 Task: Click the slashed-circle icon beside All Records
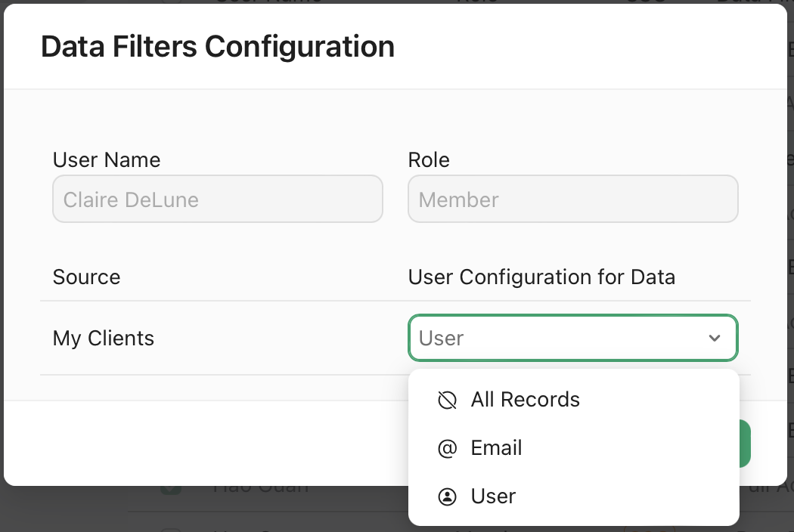coord(447,399)
